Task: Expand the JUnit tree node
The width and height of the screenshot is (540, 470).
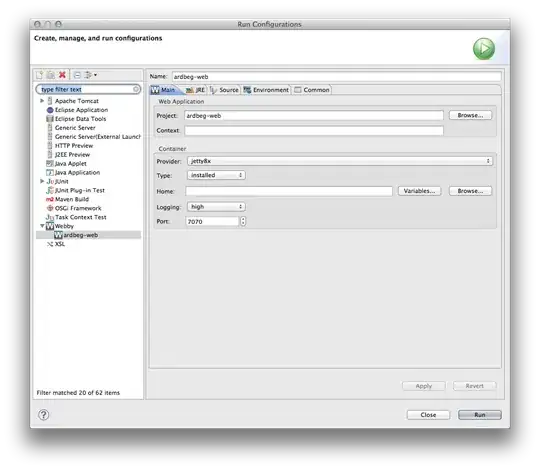Action: [42, 181]
